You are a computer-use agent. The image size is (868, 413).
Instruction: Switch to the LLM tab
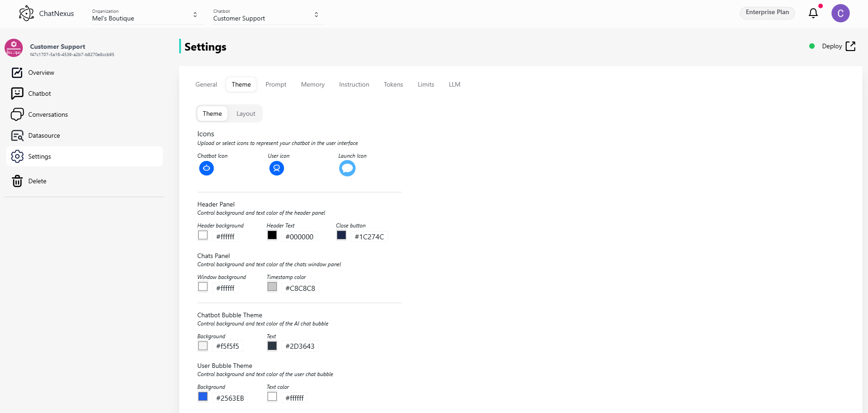click(455, 84)
